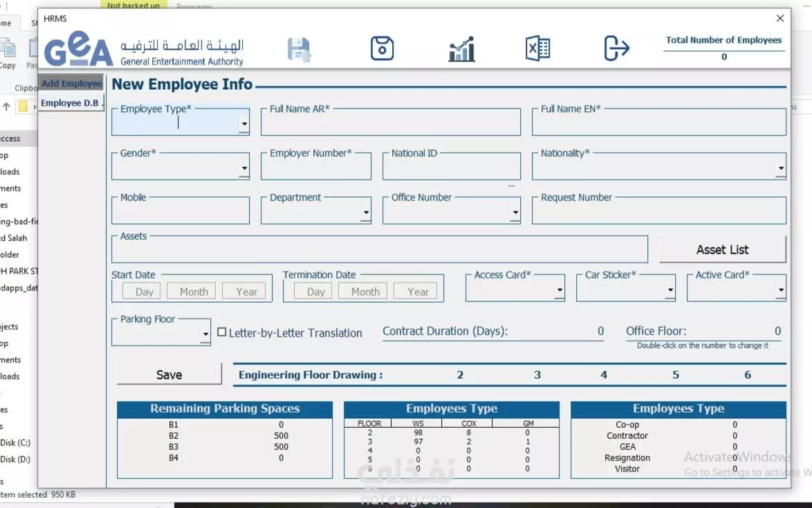Switch to the Add Employee tab
Screen dimensions: 812x508
[71, 84]
